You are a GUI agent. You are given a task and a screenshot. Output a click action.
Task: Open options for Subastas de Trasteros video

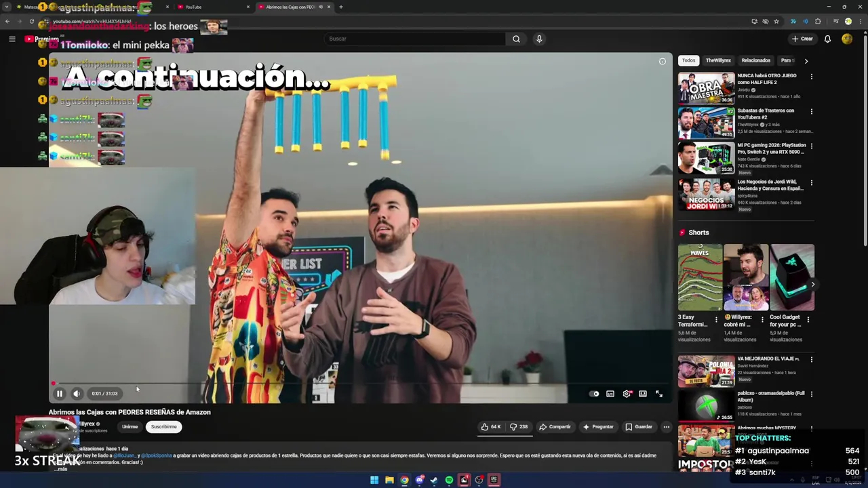pos(811,111)
